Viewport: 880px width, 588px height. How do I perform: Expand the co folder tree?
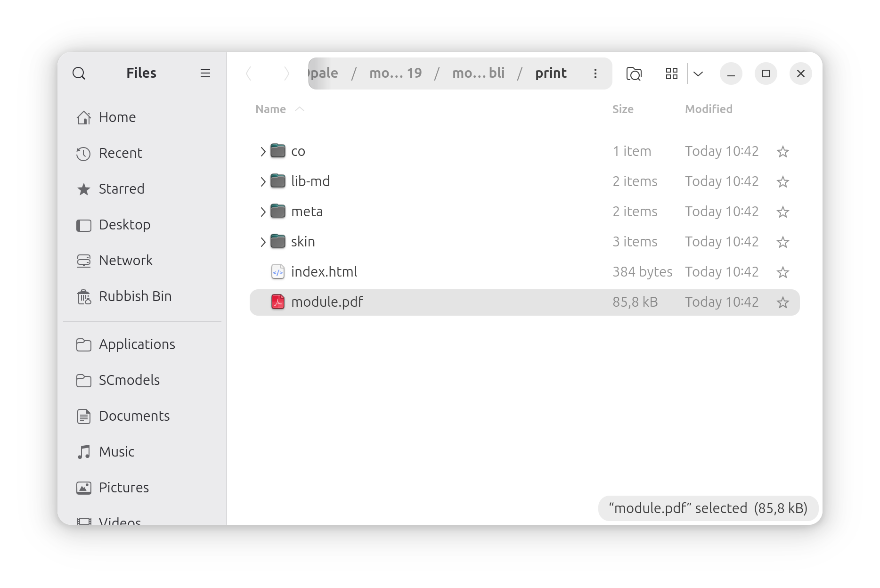(263, 152)
